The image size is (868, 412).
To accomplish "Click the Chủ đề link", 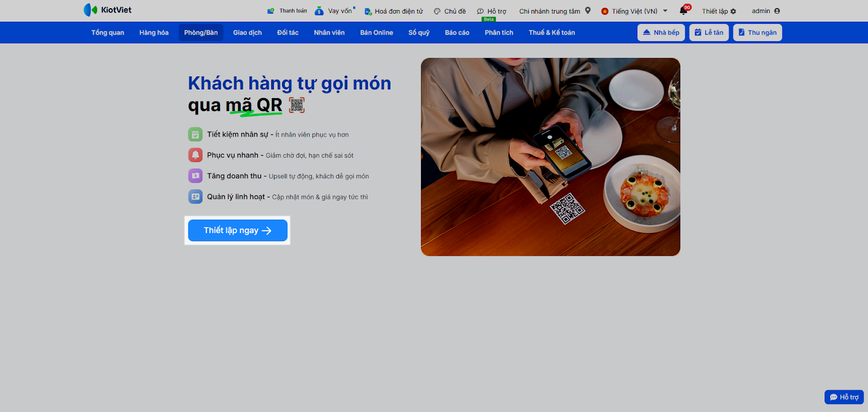I will 455,11.
